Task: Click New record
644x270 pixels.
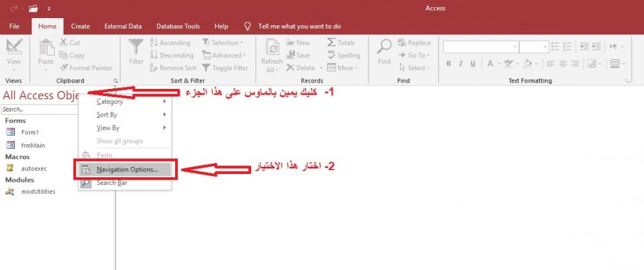Action: [x=298, y=43]
